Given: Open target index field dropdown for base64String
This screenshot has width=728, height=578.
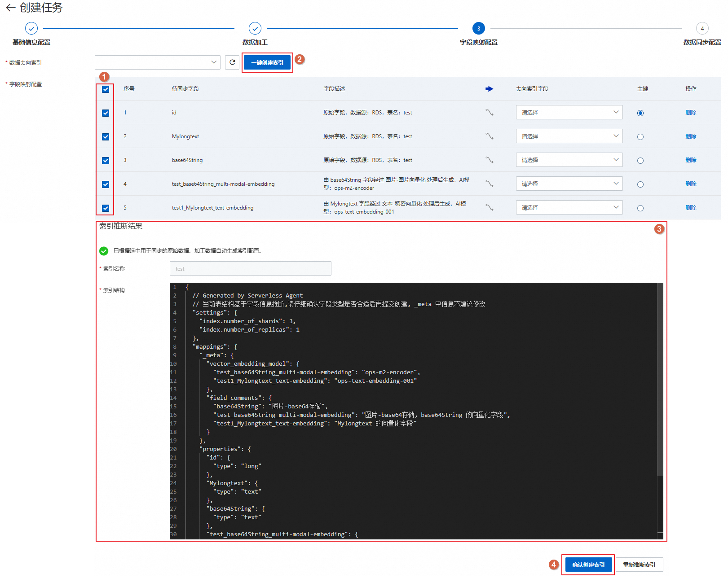Looking at the screenshot, I should coord(569,160).
